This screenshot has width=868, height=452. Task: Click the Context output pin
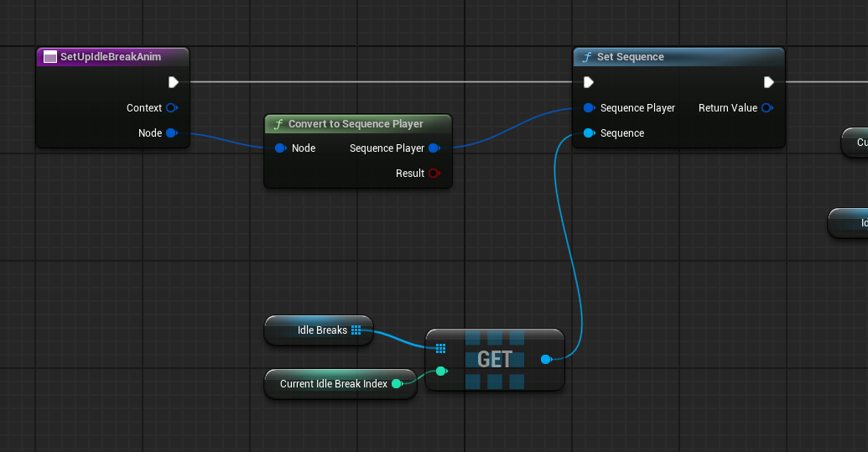pos(172,107)
